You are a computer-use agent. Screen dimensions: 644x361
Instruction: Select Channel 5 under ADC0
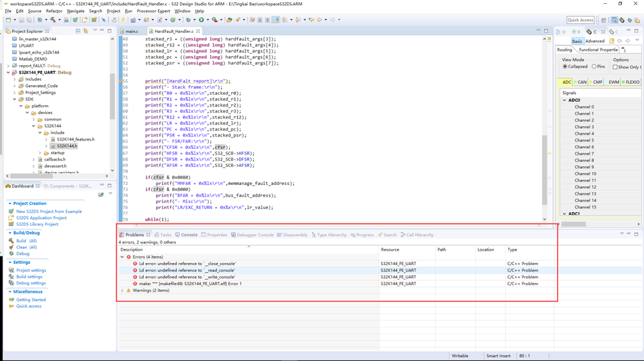pos(584,141)
